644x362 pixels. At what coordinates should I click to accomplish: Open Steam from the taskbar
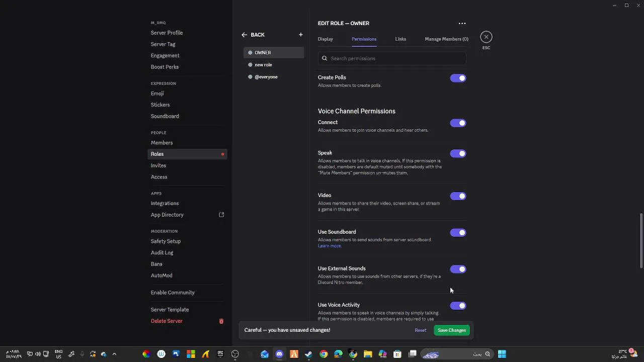(308, 354)
